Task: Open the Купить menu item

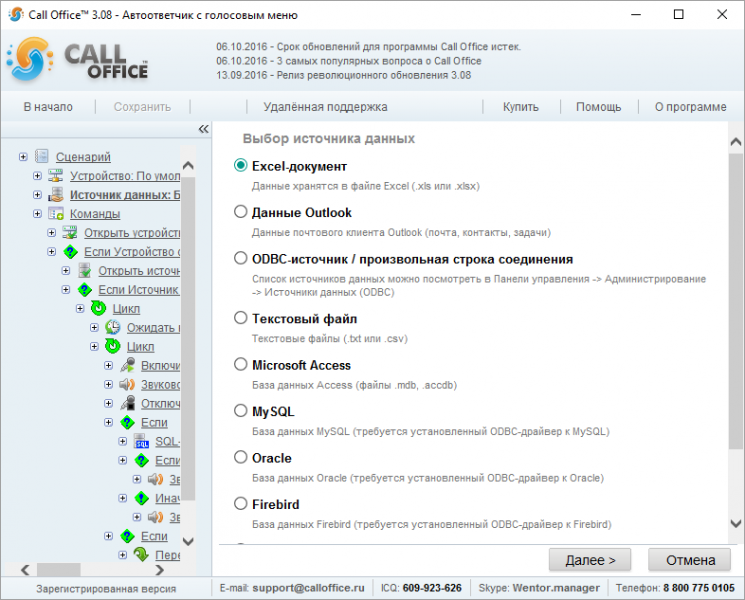Action: pos(521,107)
